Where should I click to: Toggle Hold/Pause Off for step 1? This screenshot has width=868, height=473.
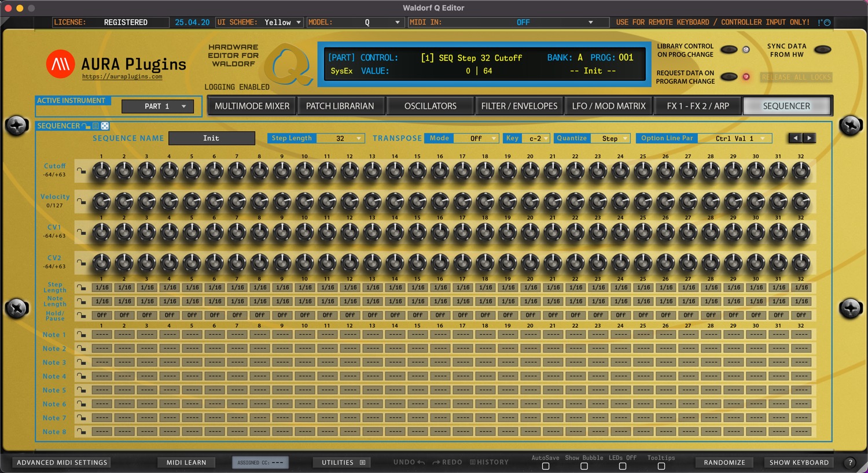pos(102,315)
